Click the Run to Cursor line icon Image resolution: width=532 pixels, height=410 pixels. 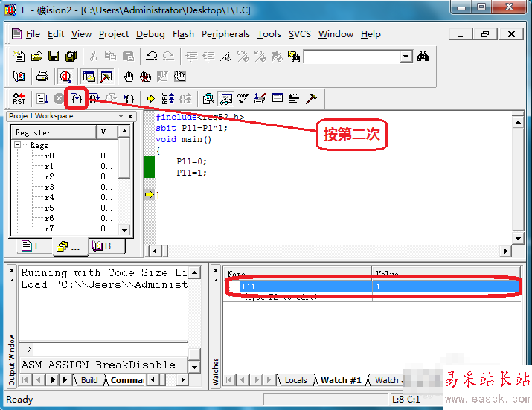pyautogui.click(x=129, y=99)
